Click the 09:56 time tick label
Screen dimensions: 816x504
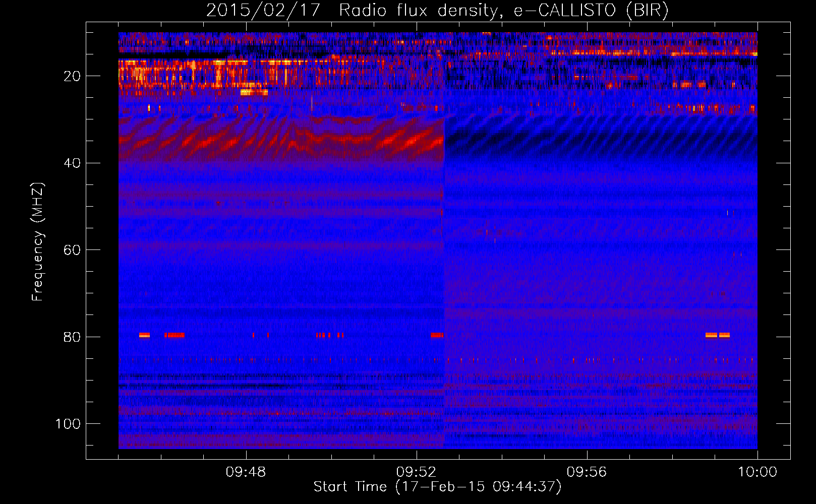pyautogui.click(x=587, y=472)
